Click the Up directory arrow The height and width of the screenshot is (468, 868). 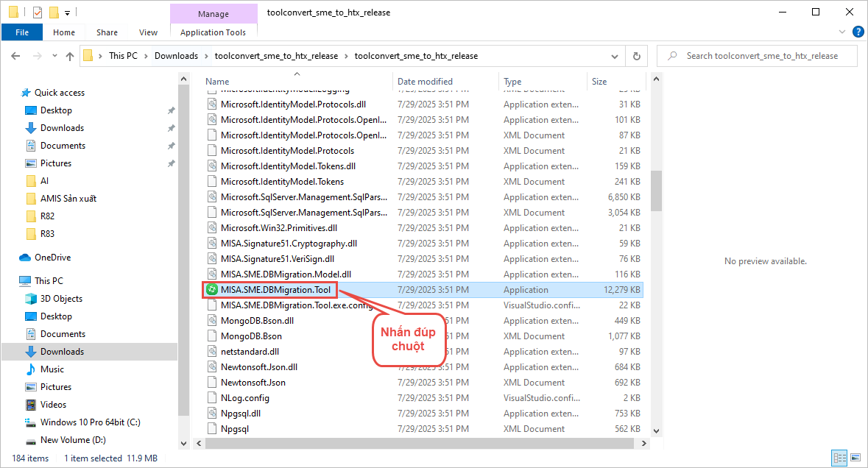coord(71,56)
